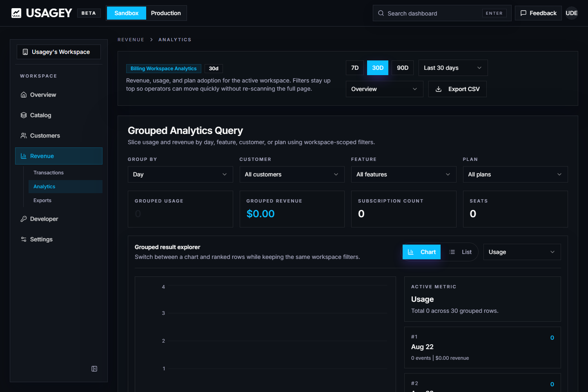Collapse the sidebar using the panel icon
This screenshot has width=588, height=392.
click(94, 369)
